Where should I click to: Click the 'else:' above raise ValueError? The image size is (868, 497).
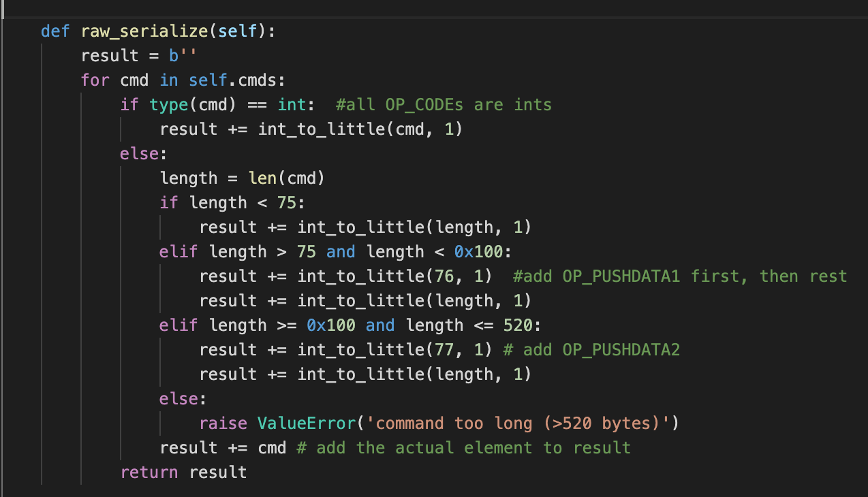coord(184,399)
